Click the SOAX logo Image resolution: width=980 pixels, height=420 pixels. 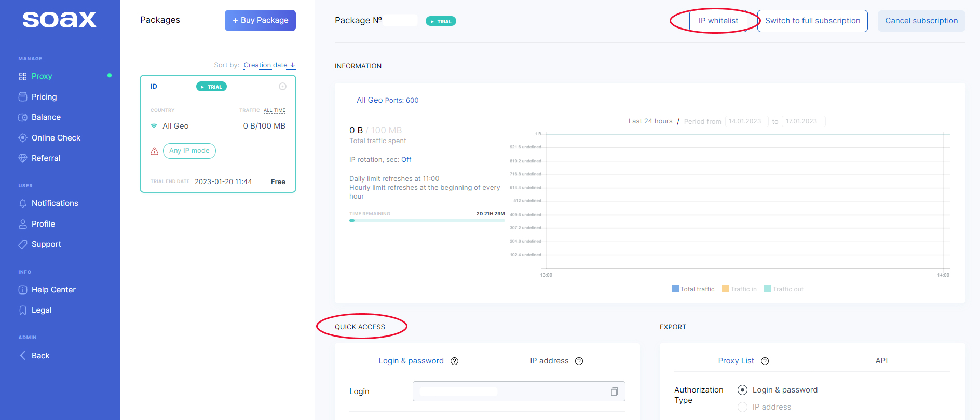[x=59, y=20]
